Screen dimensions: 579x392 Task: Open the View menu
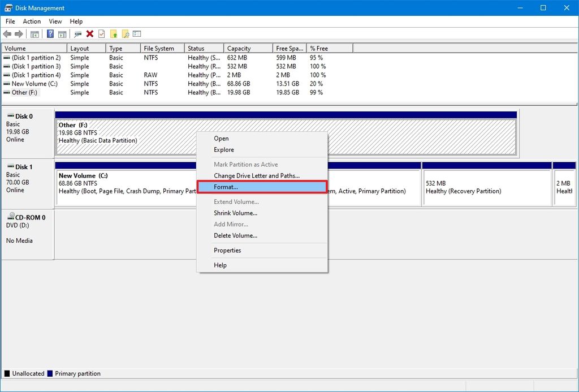(55, 21)
